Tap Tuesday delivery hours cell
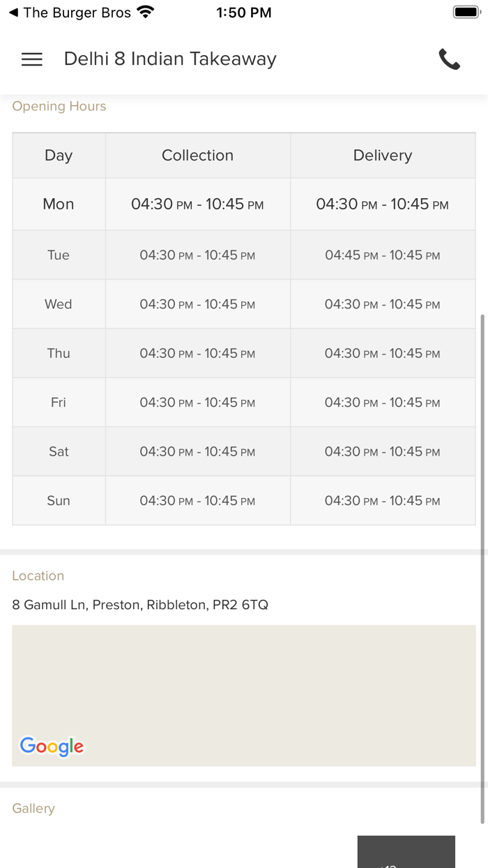Image resolution: width=488 pixels, height=868 pixels. [x=382, y=255]
